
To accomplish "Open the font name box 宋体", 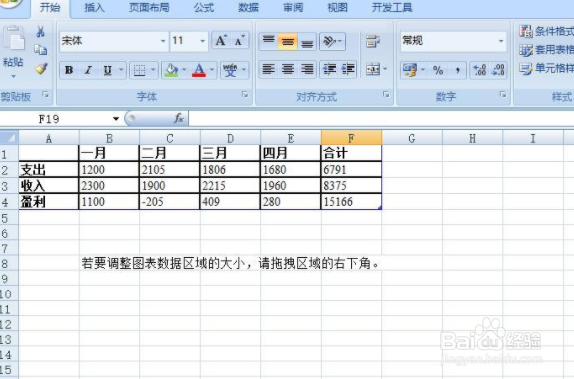I will [x=113, y=41].
